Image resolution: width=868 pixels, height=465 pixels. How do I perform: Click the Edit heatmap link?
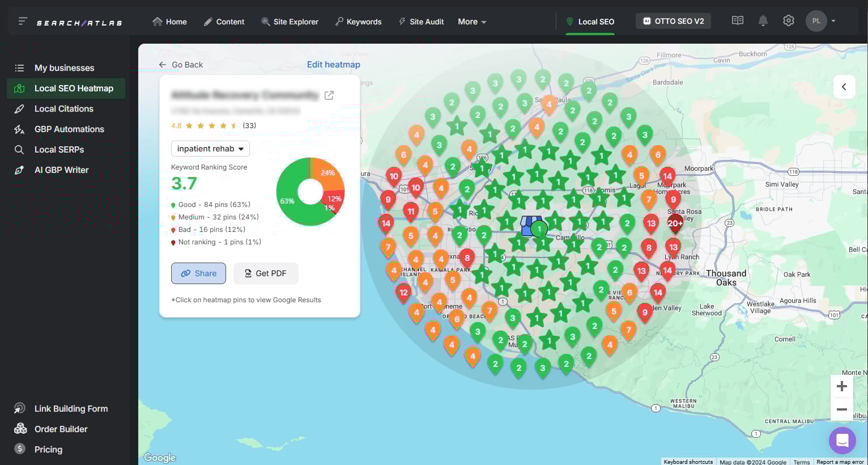333,65
